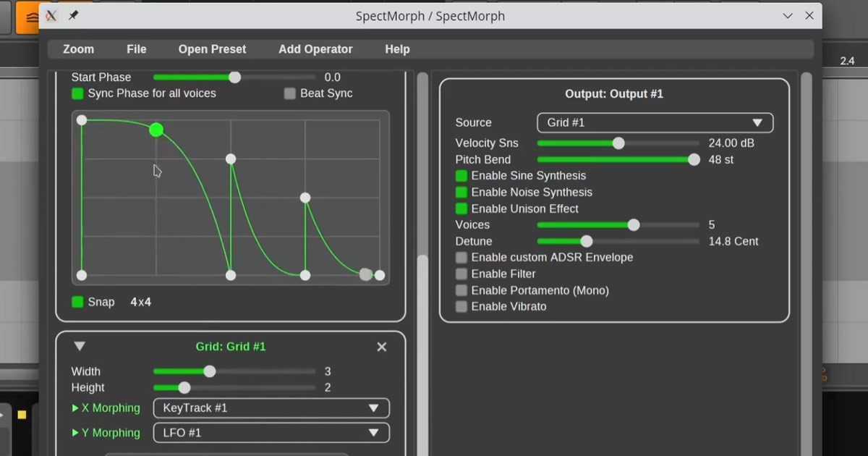Click the Help menu
The height and width of the screenshot is (456, 868).
[x=397, y=49]
